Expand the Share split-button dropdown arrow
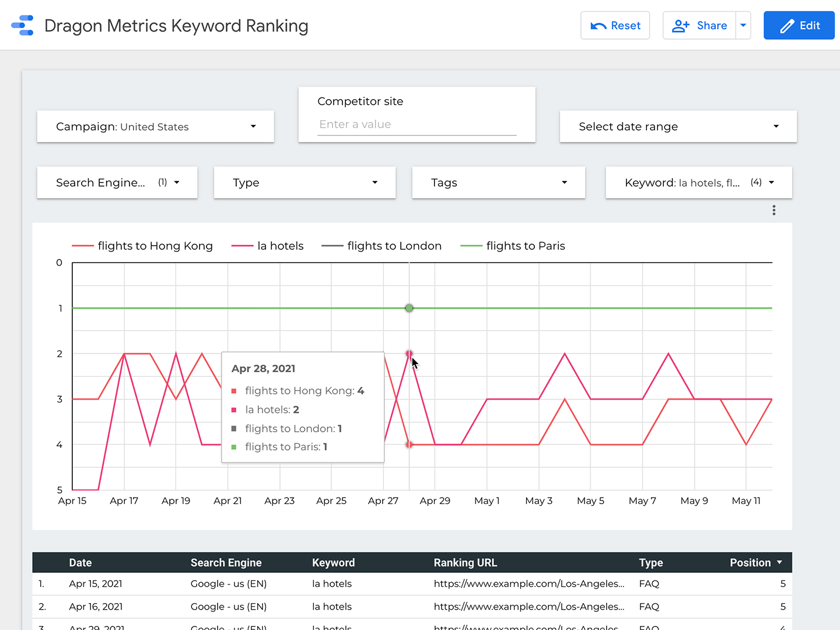 tap(743, 25)
